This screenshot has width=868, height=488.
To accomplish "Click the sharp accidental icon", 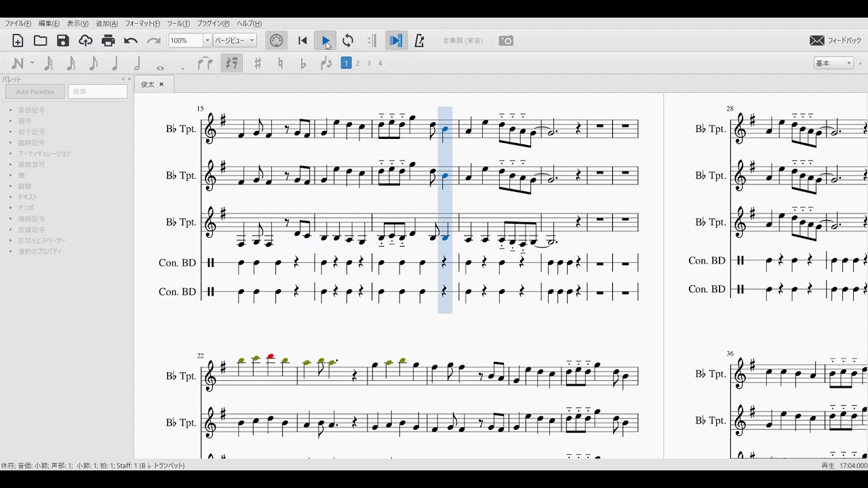I will 258,64.
